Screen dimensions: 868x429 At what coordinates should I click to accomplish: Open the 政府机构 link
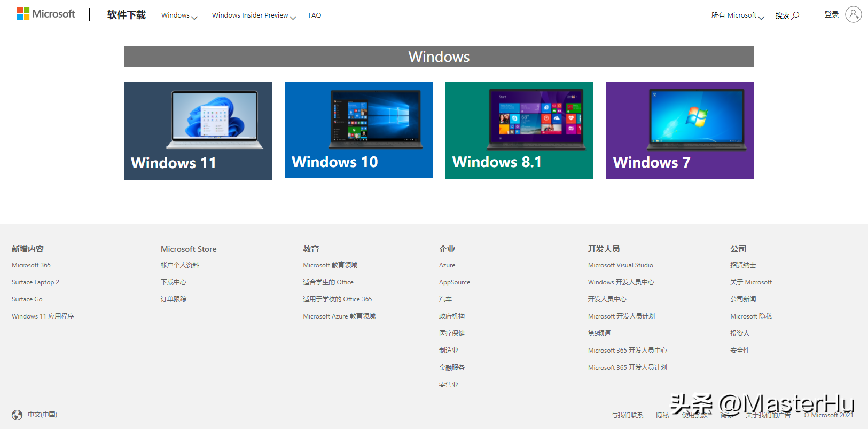tap(452, 316)
